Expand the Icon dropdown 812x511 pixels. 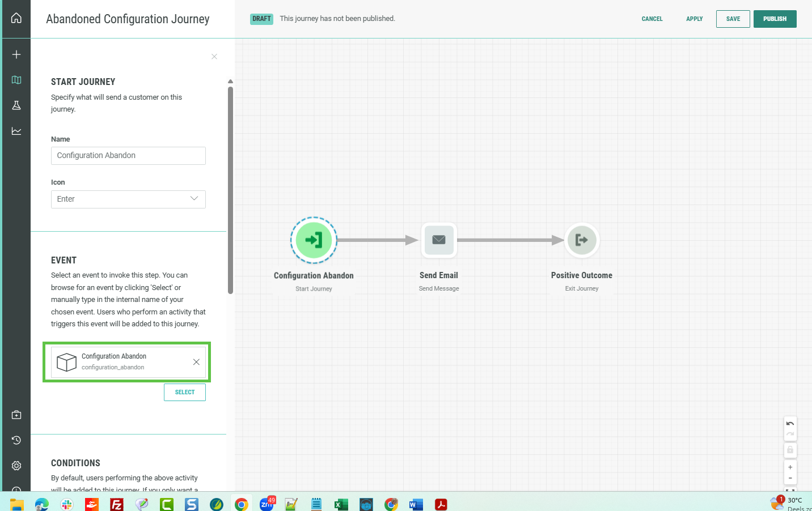click(128, 199)
